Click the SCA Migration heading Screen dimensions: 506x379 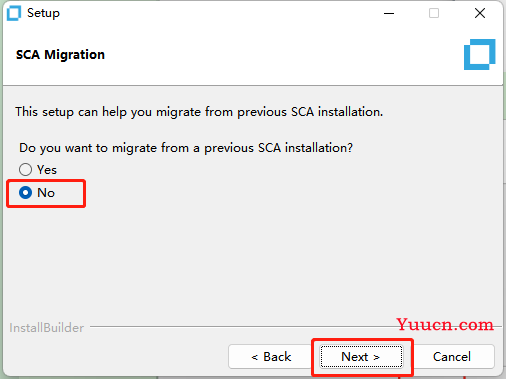60,55
